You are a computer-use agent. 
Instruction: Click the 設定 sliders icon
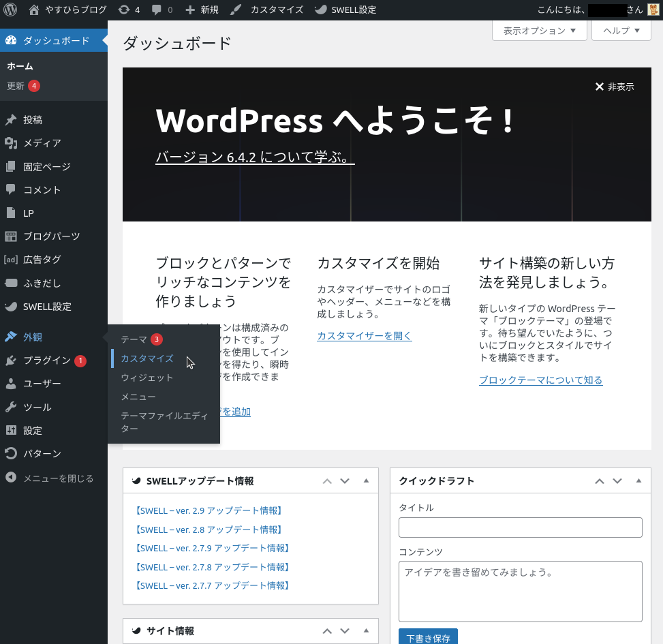click(11, 431)
